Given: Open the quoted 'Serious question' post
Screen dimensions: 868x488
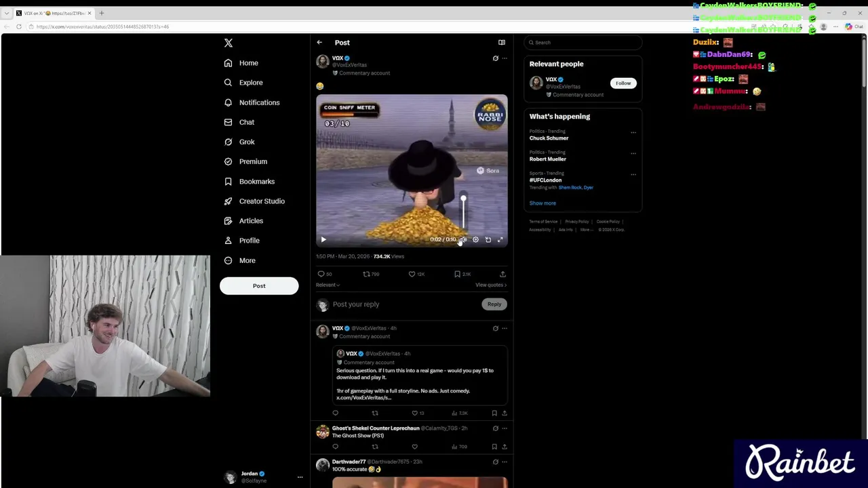Looking at the screenshot, I should [x=420, y=376].
